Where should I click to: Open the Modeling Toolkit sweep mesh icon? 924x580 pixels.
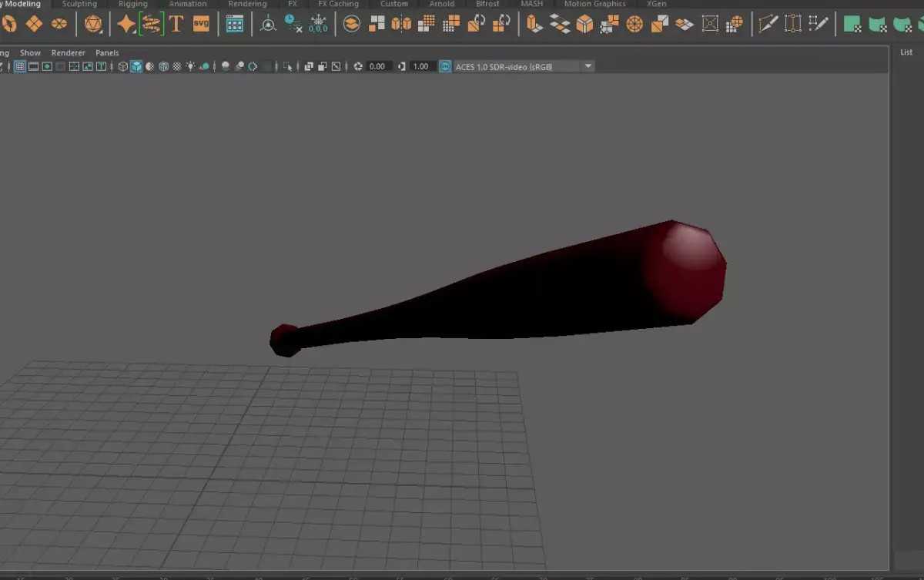151,24
